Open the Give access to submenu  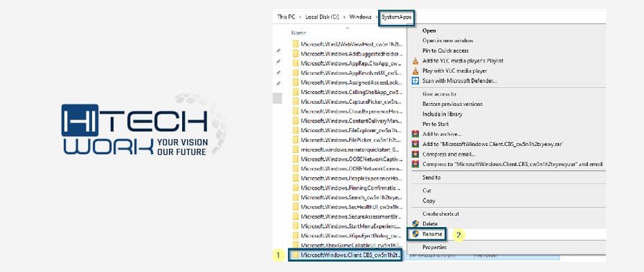[439, 94]
